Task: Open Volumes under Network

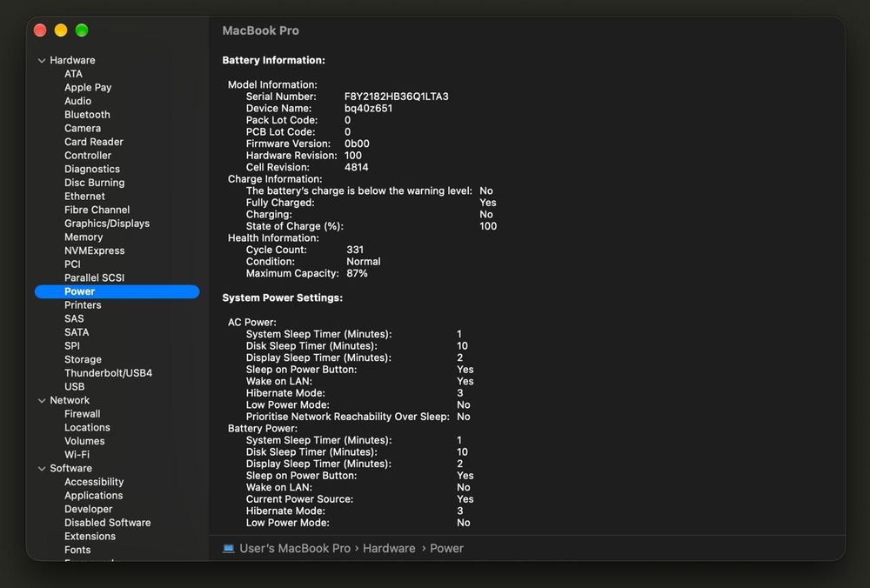Action: click(84, 441)
